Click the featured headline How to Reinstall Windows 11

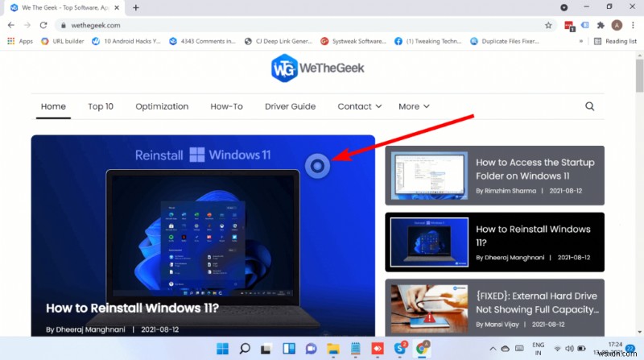pyautogui.click(x=132, y=308)
